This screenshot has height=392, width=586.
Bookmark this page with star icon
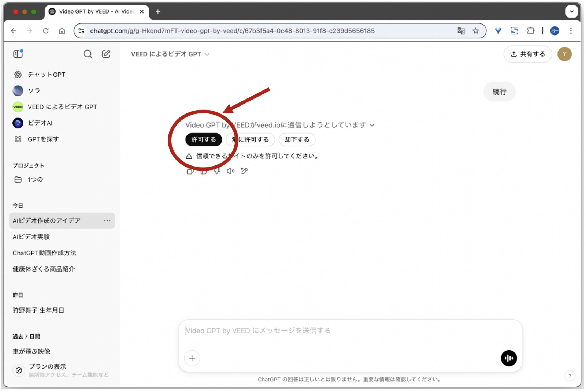pos(476,31)
